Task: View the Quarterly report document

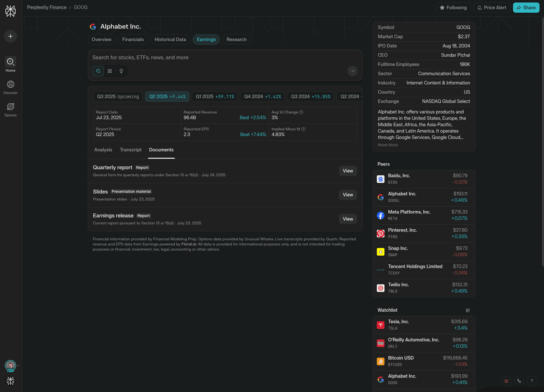Action: (348, 171)
